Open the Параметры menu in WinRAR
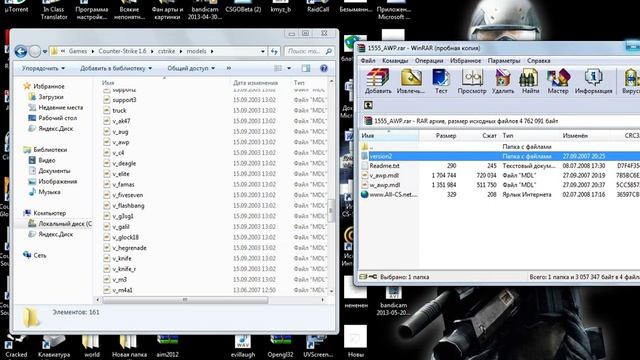The image size is (640, 360). 504,60
